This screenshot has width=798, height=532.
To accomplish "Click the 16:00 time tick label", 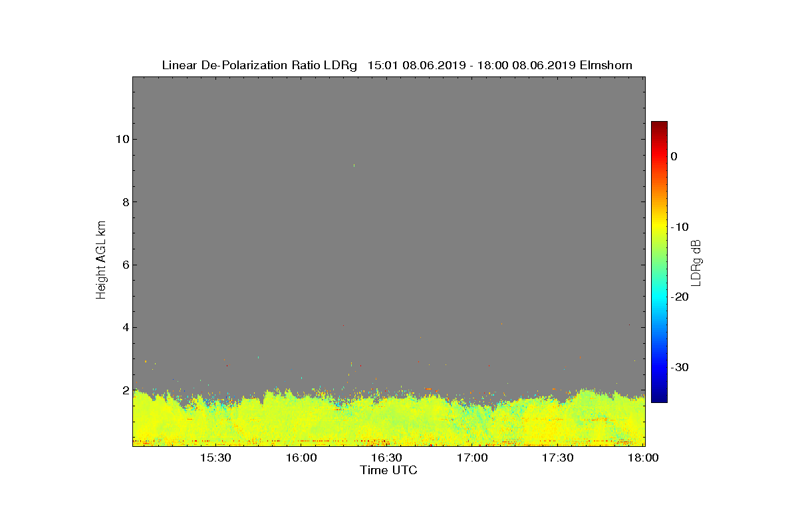I will 301,458.
